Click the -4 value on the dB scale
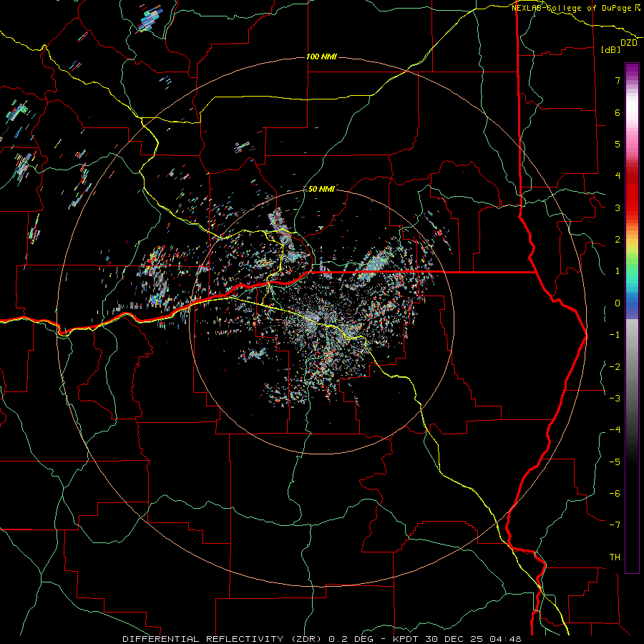The image size is (644, 644). (x=615, y=430)
